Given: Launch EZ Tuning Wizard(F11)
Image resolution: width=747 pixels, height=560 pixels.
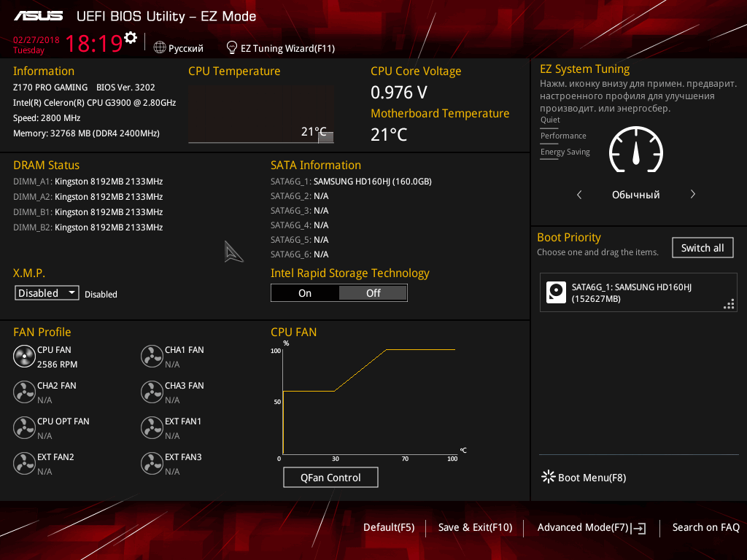Looking at the screenshot, I should click(x=287, y=49).
